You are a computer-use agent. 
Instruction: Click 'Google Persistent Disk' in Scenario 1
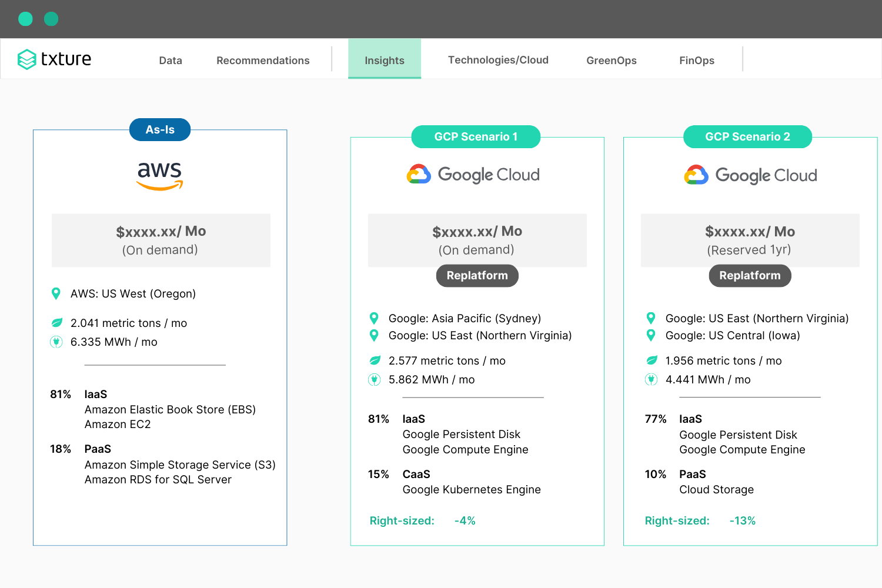click(462, 434)
